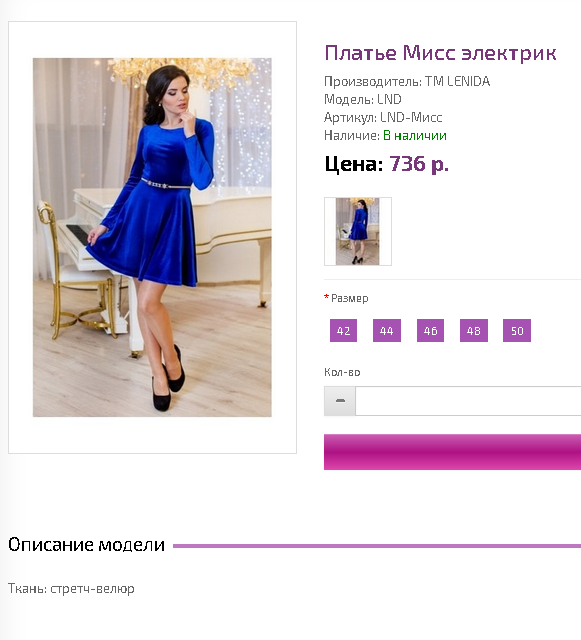Screen dimensions: 581x640
Task: Open the TM LENIDA manufacturer link
Action: click(457, 81)
